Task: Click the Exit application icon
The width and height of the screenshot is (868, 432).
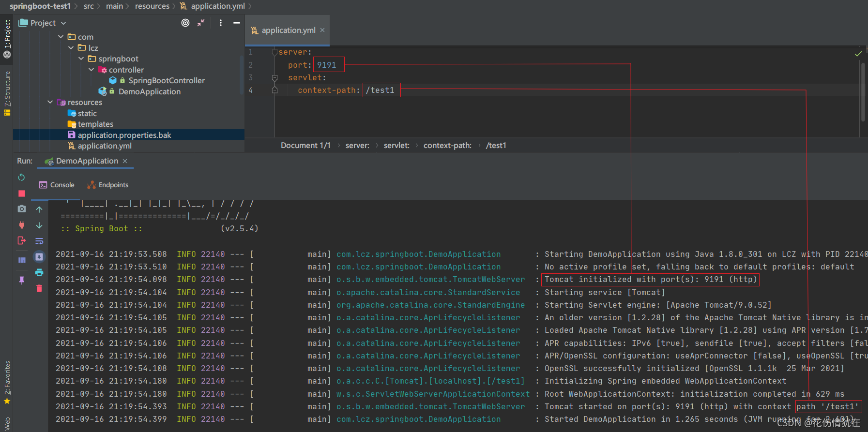Action: (21, 240)
